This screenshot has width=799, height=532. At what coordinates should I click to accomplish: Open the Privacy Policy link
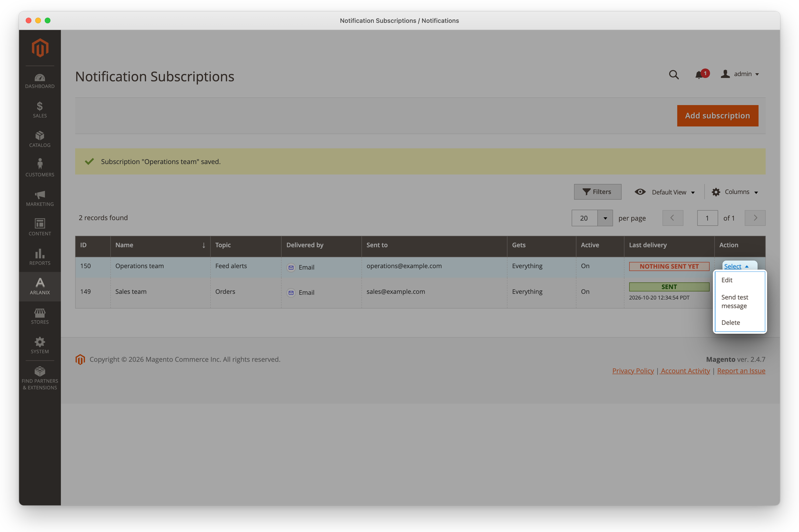click(633, 371)
